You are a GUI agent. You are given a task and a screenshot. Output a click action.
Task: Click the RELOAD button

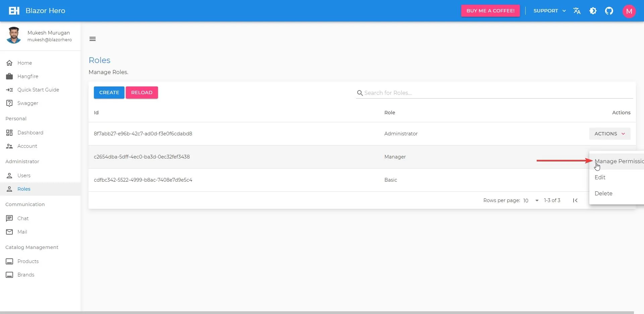click(x=142, y=92)
